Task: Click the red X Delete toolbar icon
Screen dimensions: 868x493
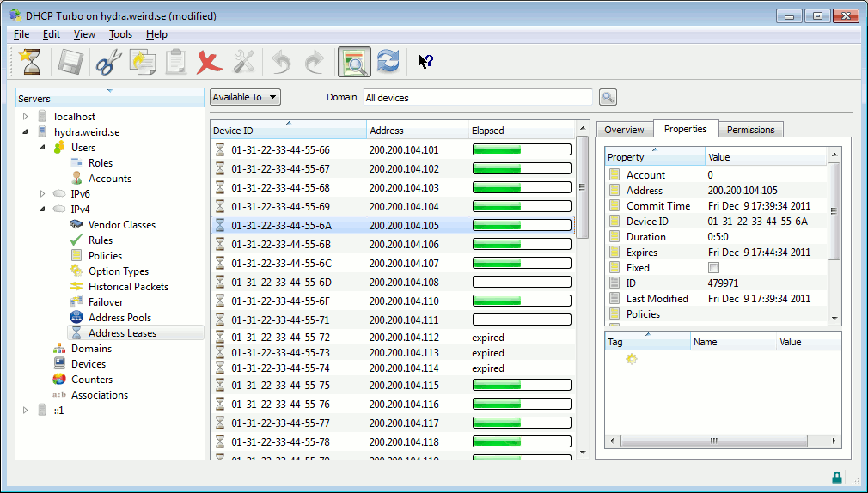Action: click(x=208, y=62)
